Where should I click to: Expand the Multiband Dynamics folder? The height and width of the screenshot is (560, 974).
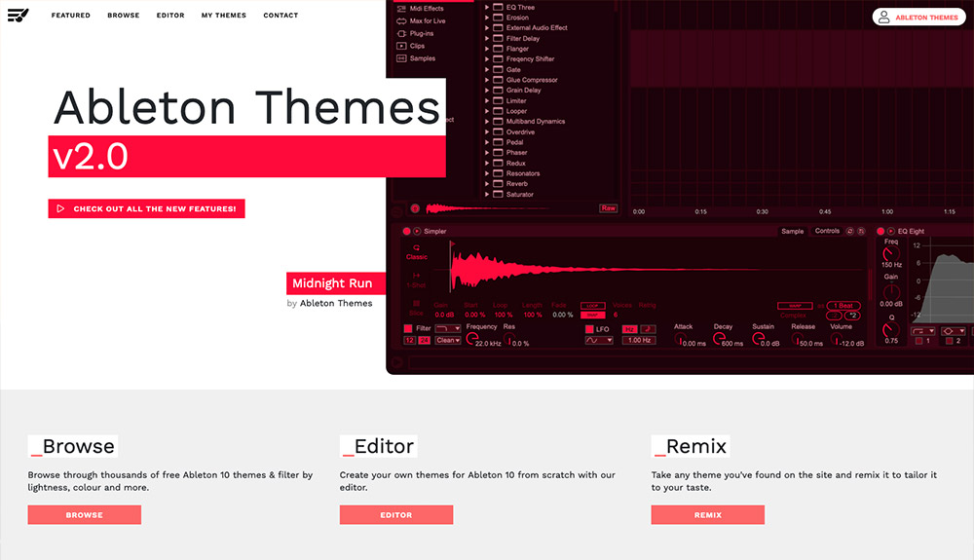pyautogui.click(x=487, y=121)
